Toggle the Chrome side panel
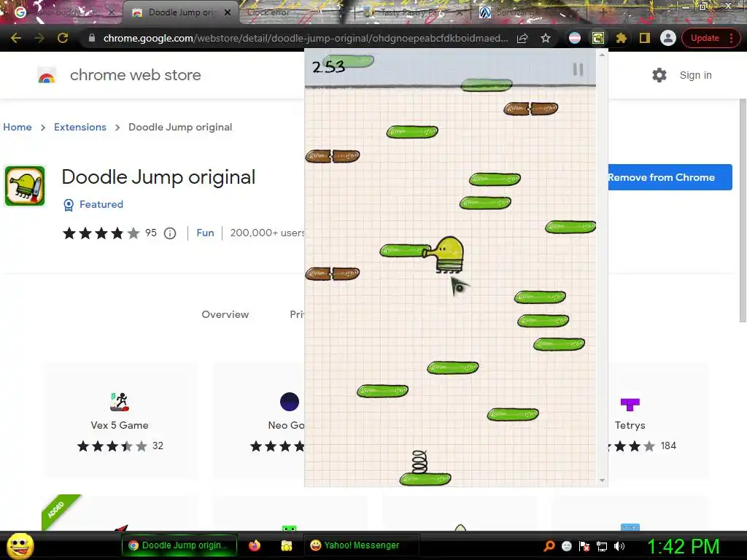Image resolution: width=747 pixels, height=560 pixels. coord(645,38)
